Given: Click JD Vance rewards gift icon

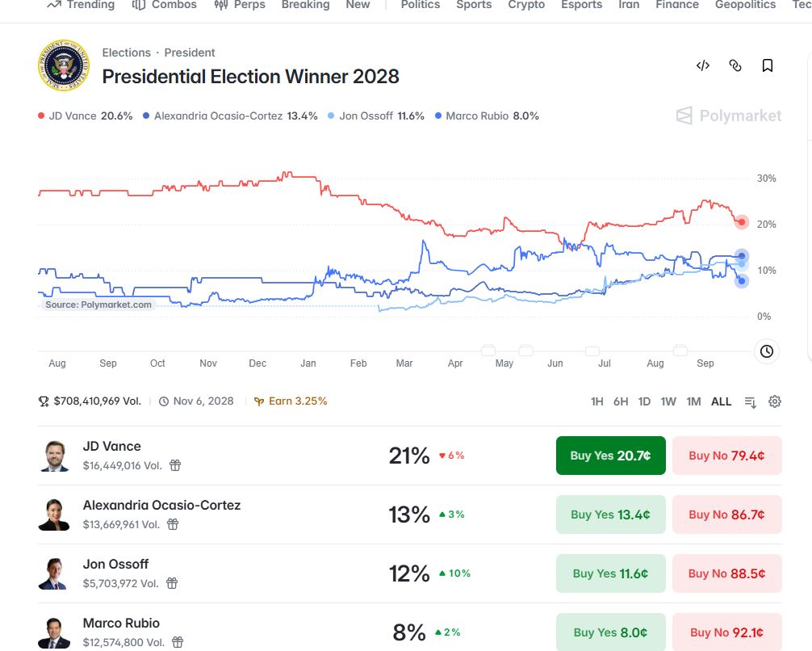Looking at the screenshot, I should pos(175,465).
